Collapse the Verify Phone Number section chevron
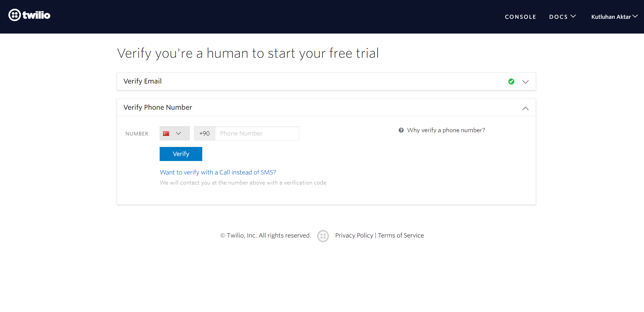The width and height of the screenshot is (644, 312). tap(525, 108)
